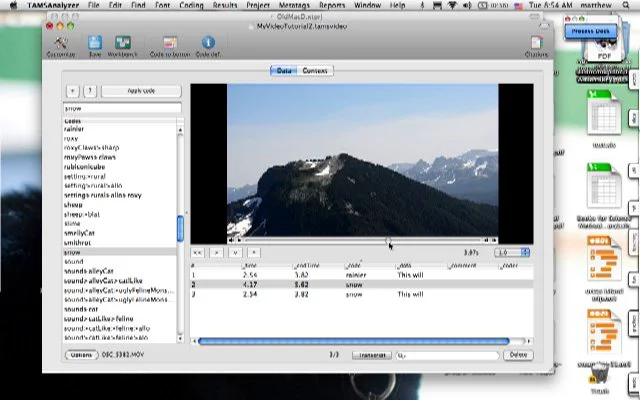Click the ? button beside Apply code

[x=90, y=91]
